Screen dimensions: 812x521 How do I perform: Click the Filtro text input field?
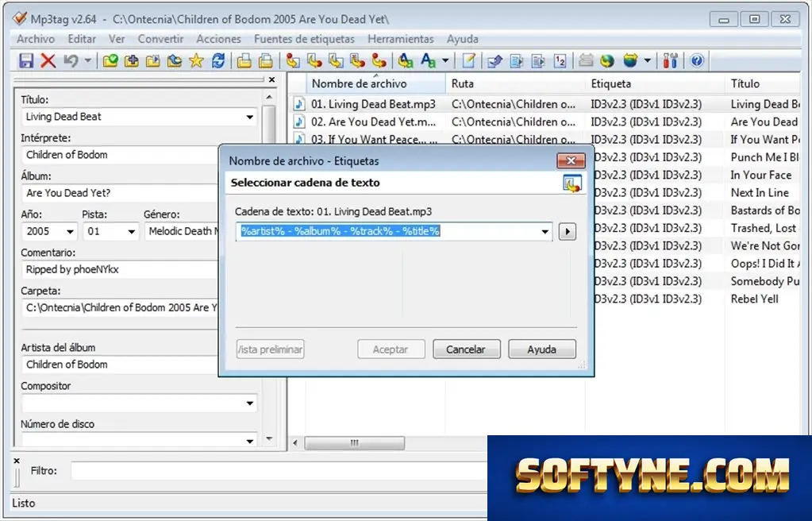pyautogui.click(x=279, y=471)
